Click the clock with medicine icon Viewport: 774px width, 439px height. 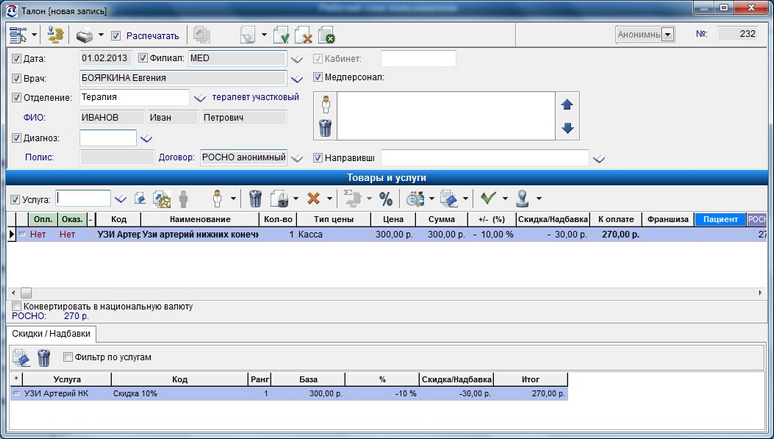(x=415, y=199)
